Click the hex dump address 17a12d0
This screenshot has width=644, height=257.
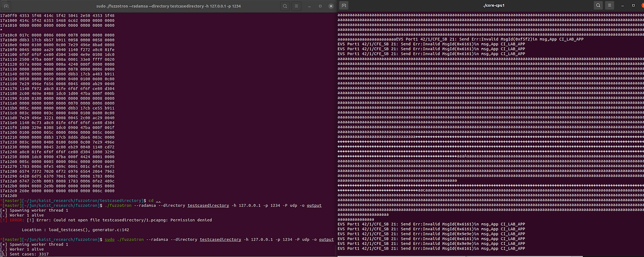[x=9, y=196]
